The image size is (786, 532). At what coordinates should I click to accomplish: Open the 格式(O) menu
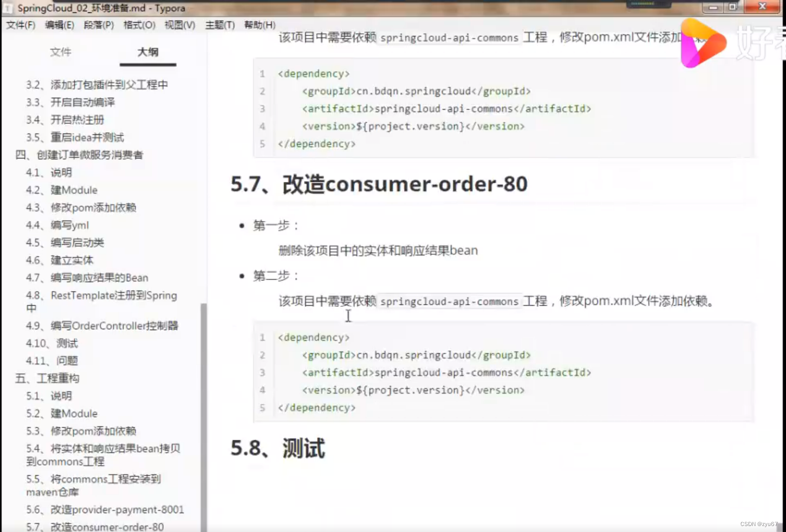(x=139, y=25)
